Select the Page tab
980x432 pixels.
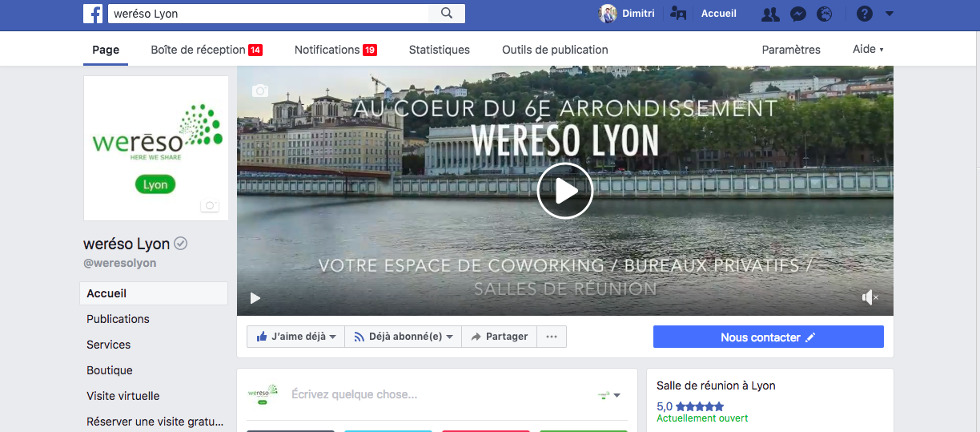106,50
